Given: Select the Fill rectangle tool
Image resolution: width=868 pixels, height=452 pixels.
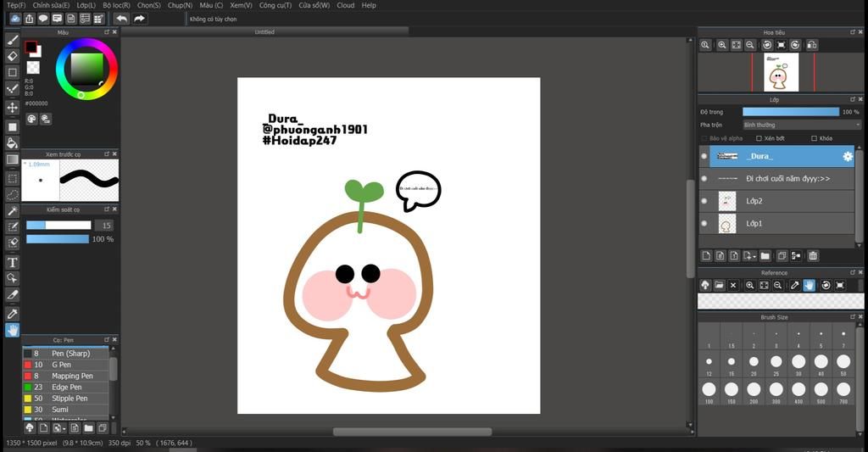Looking at the screenshot, I should [12, 127].
